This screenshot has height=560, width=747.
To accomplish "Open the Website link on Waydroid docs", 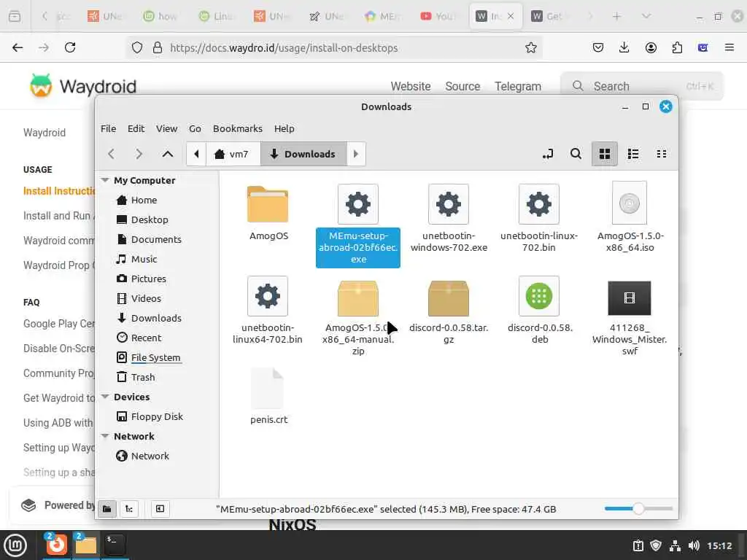I will [x=411, y=86].
